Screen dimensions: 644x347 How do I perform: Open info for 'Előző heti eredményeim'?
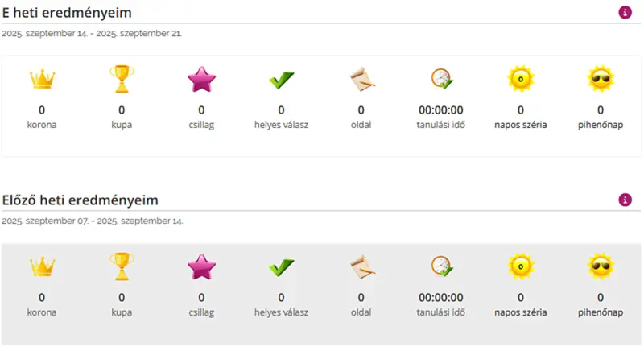point(625,200)
